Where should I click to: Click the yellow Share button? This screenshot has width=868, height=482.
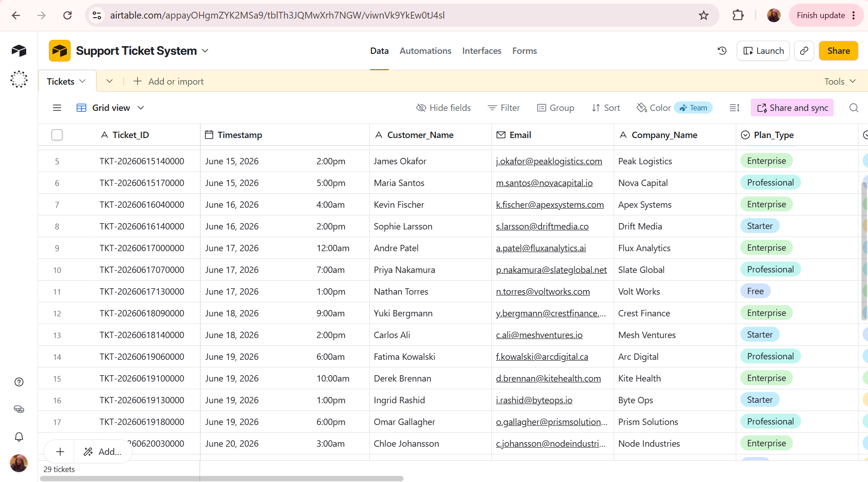pyautogui.click(x=838, y=51)
